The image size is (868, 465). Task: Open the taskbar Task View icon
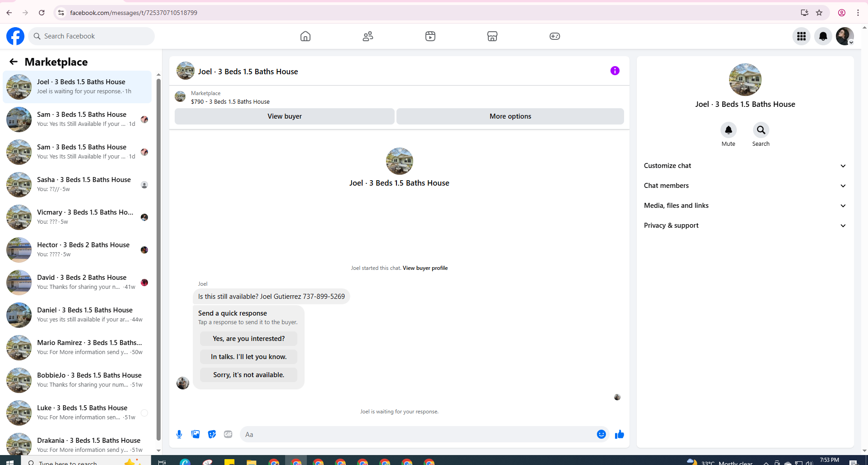[x=162, y=462]
